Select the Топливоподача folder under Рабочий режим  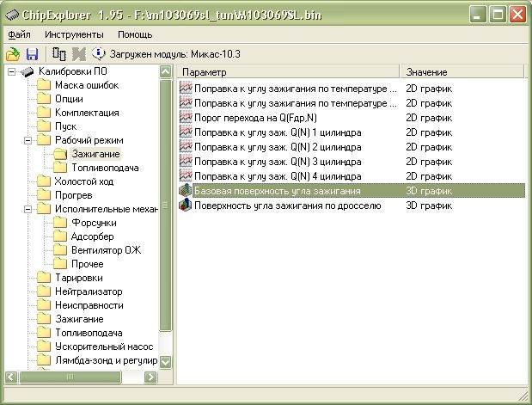(x=105, y=168)
